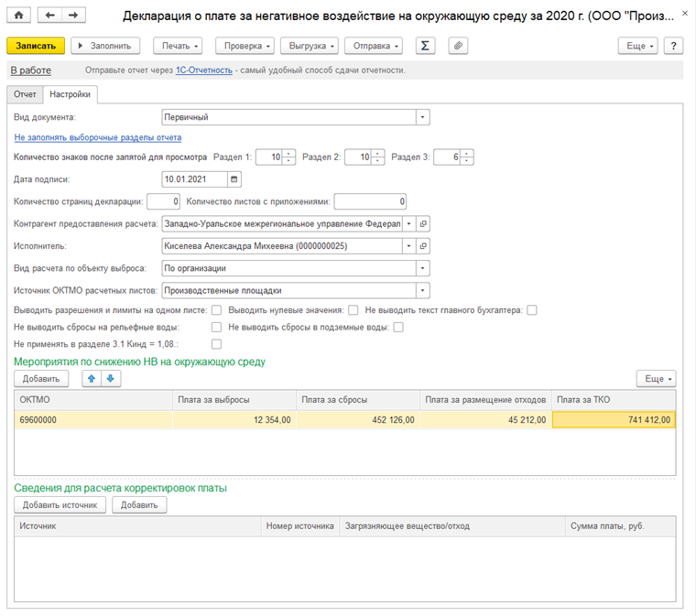
Task: Open the Печать dropdown menu
Action: tap(178, 46)
